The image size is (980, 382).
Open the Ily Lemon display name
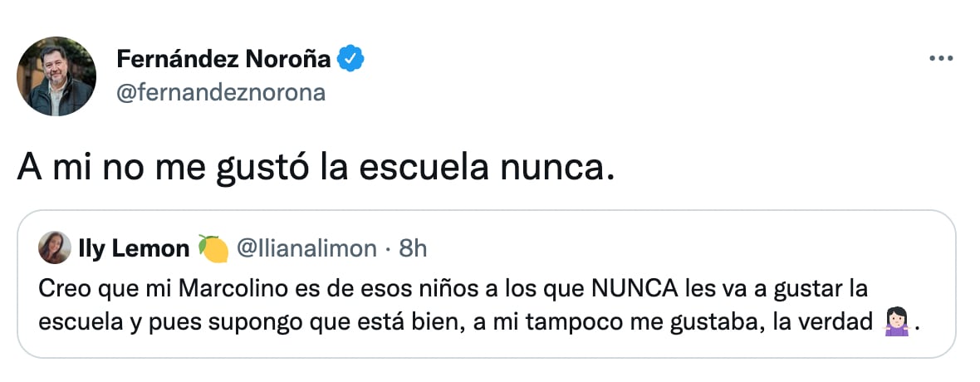132,247
